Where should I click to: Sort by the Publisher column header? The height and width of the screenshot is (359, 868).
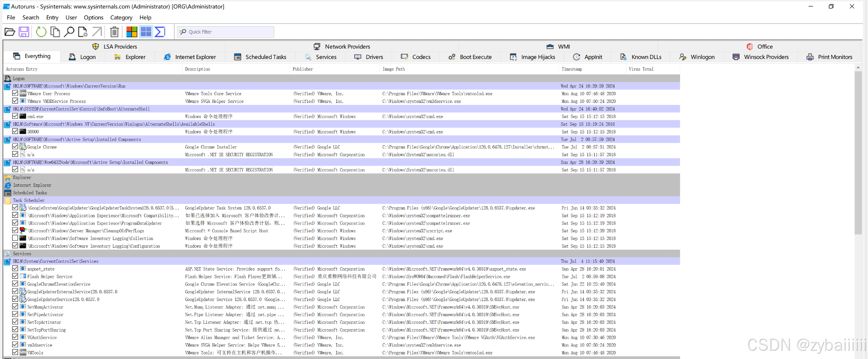click(335, 69)
